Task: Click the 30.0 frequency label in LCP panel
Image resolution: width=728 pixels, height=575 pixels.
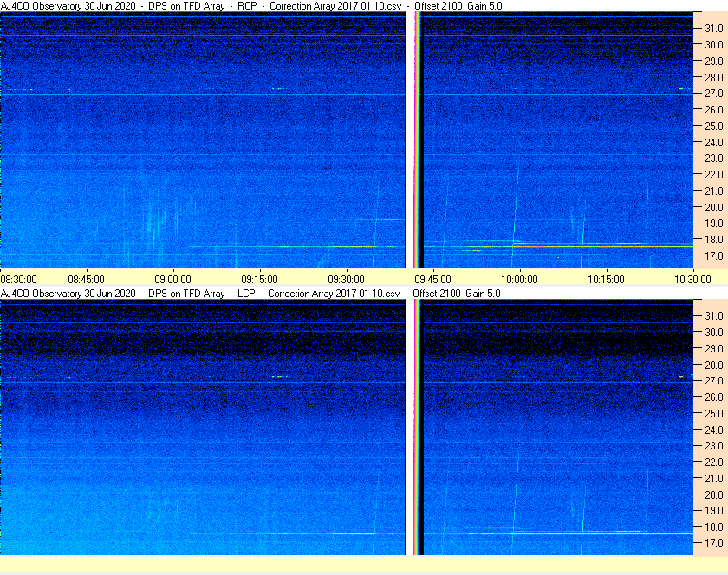Action: (x=714, y=332)
